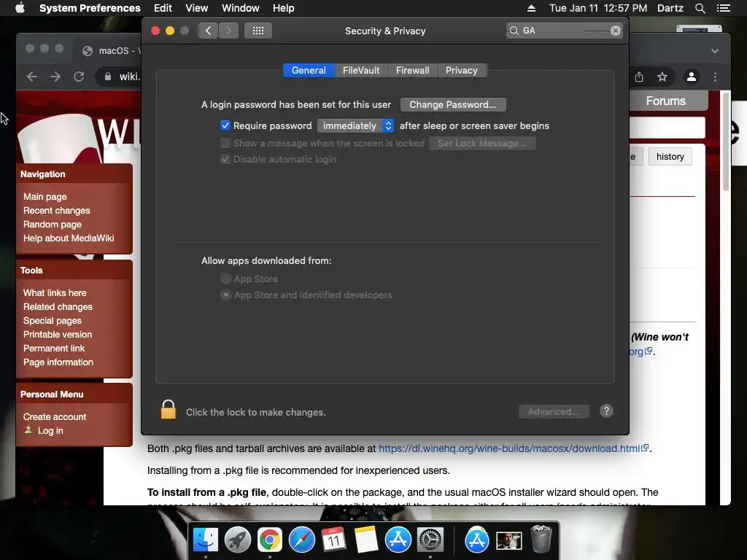
Task: Open the history tab on wiki page
Action: pyautogui.click(x=670, y=157)
